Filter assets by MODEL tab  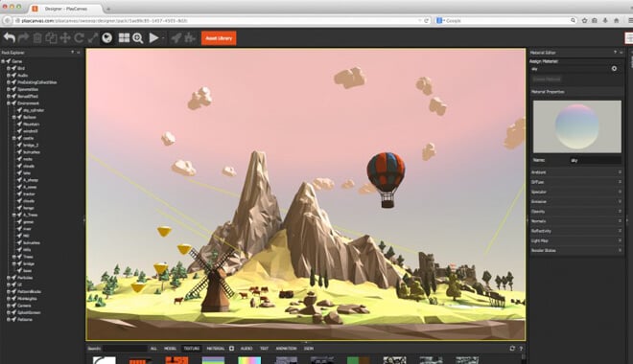(171, 349)
